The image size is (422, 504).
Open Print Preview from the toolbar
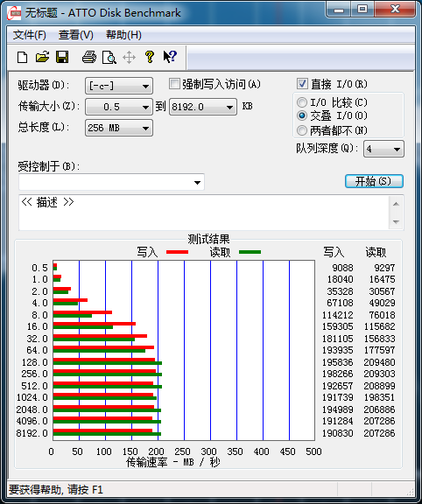(109, 58)
